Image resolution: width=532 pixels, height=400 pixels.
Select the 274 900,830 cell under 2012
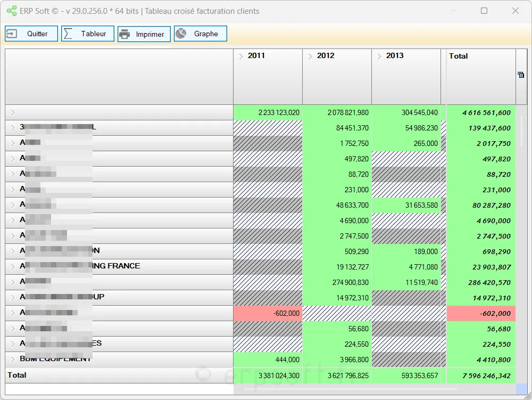tap(337, 282)
